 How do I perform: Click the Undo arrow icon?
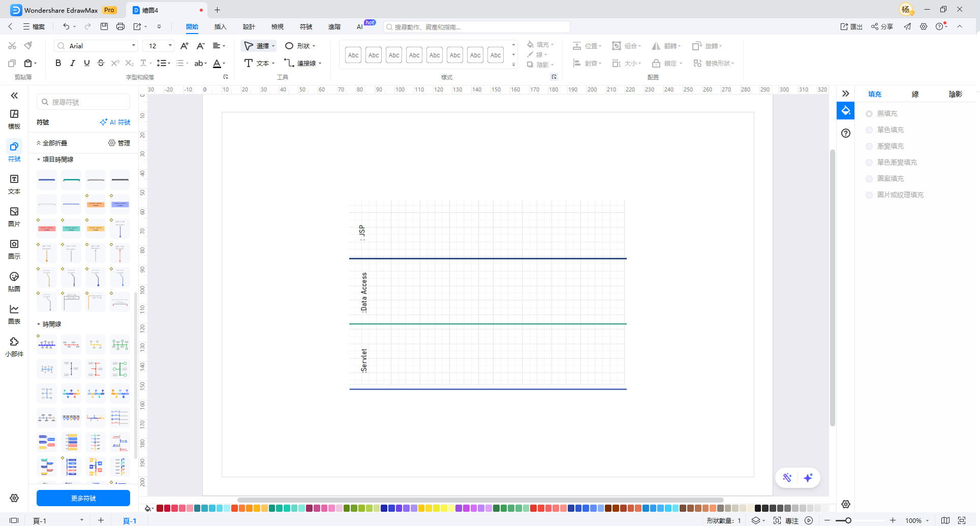66,26
